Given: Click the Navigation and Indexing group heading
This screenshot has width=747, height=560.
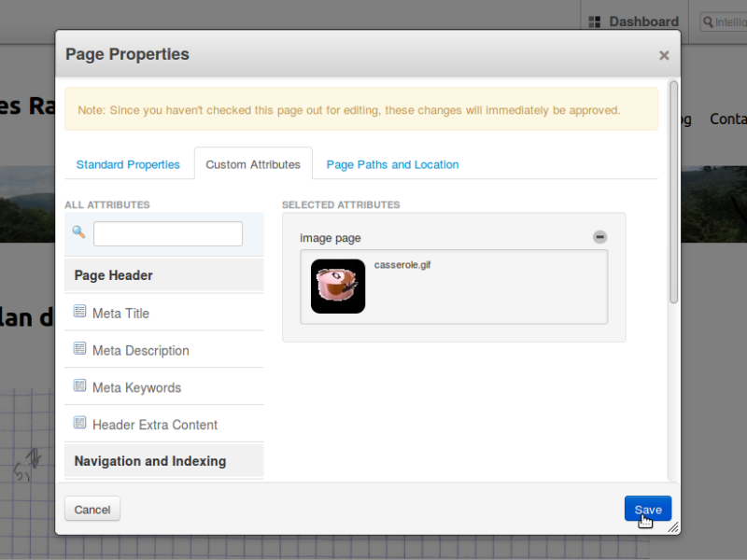Looking at the screenshot, I should tap(164, 461).
